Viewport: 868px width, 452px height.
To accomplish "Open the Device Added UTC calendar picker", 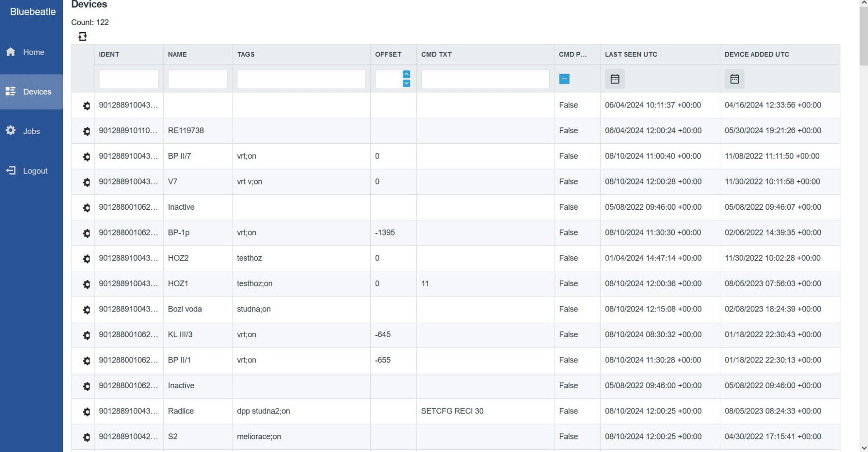I will 734,79.
